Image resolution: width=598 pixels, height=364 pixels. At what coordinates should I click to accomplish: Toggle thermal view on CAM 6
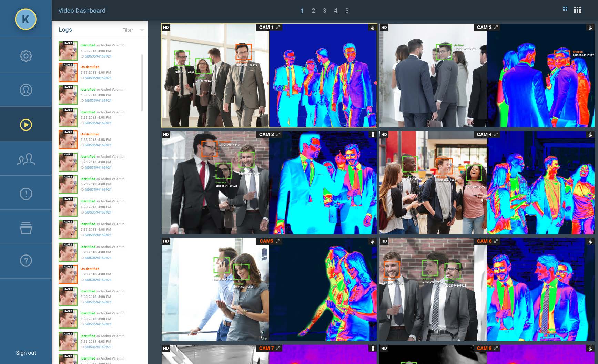click(x=590, y=241)
